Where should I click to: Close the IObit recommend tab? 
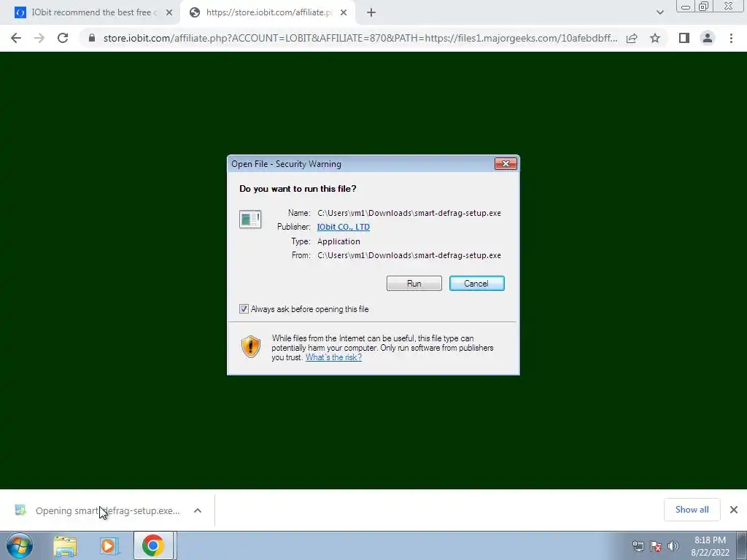point(169,13)
